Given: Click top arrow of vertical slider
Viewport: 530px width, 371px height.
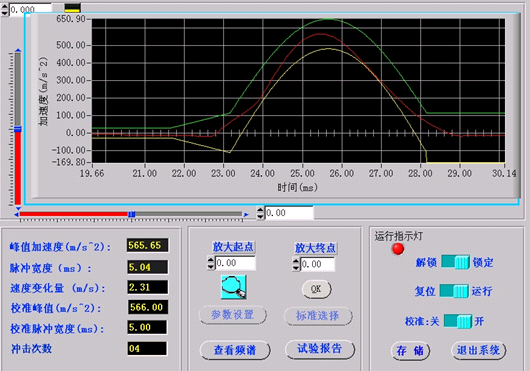Looking at the screenshot, I should point(18,50).
